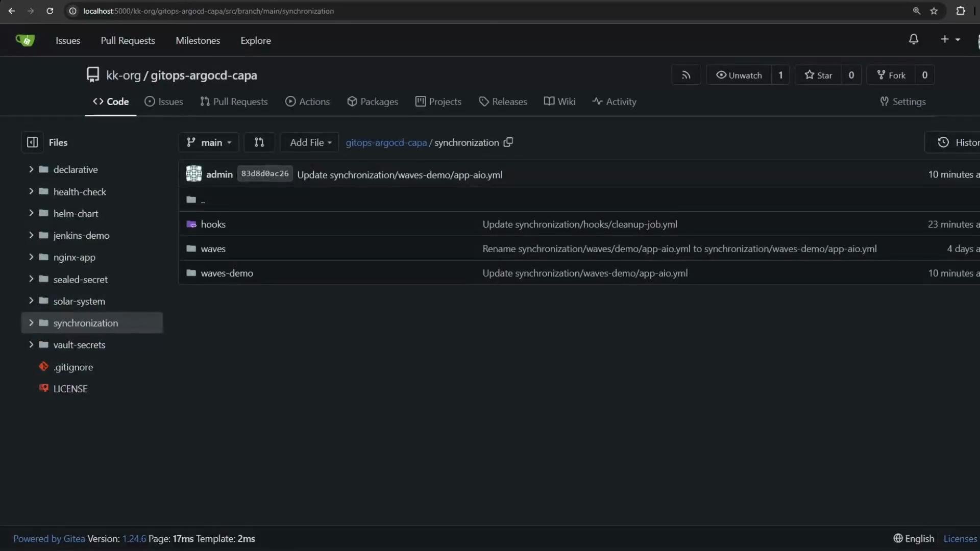The width and height of the screenshot is (980, 551).
Task: Toggle the Files sidebar panel icon
Action: (32, 142)
